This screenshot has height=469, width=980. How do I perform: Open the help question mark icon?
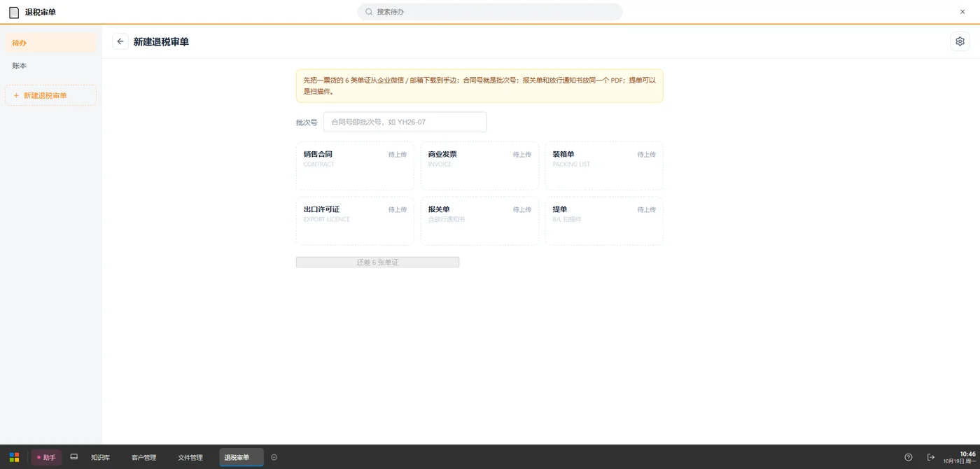point(909,457)
